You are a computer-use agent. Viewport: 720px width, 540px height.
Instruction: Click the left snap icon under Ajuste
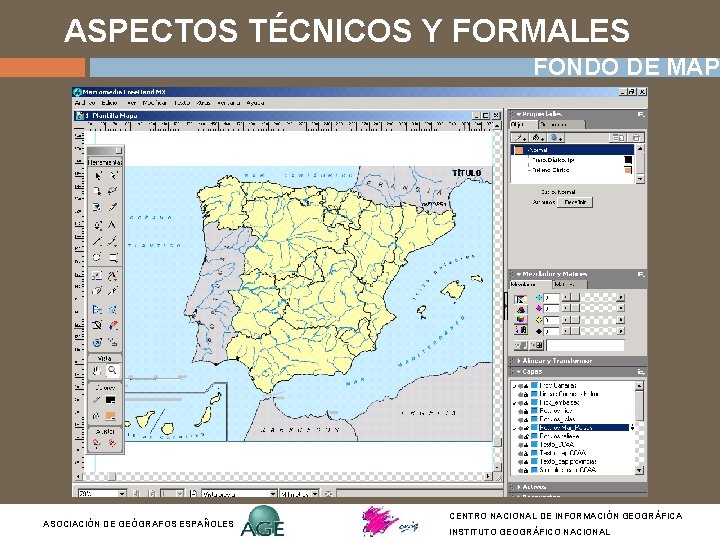pos(97,443)
